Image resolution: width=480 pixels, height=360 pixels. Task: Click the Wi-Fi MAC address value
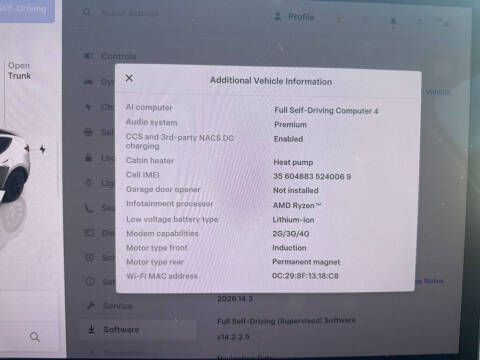point(305,276)
